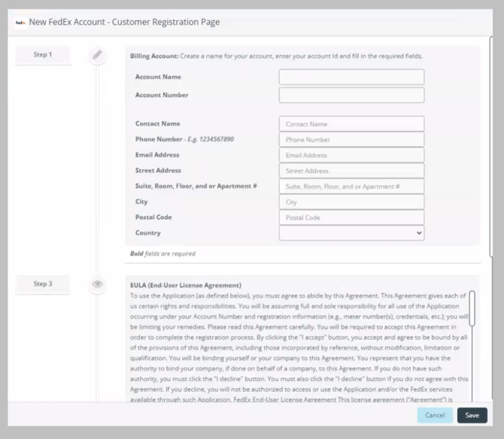Click the EULA text scrollbar
Image resolution: width=504 pixels, height=439 pixels.
(472, 308)
